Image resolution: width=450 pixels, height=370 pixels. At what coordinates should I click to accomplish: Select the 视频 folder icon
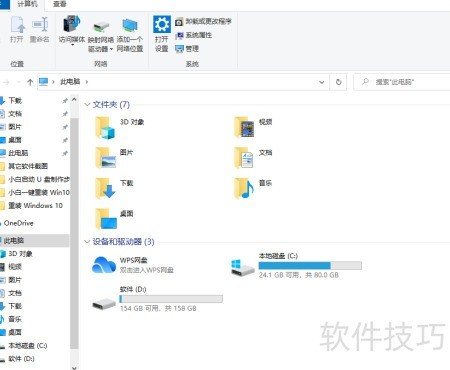coord(244,127)
